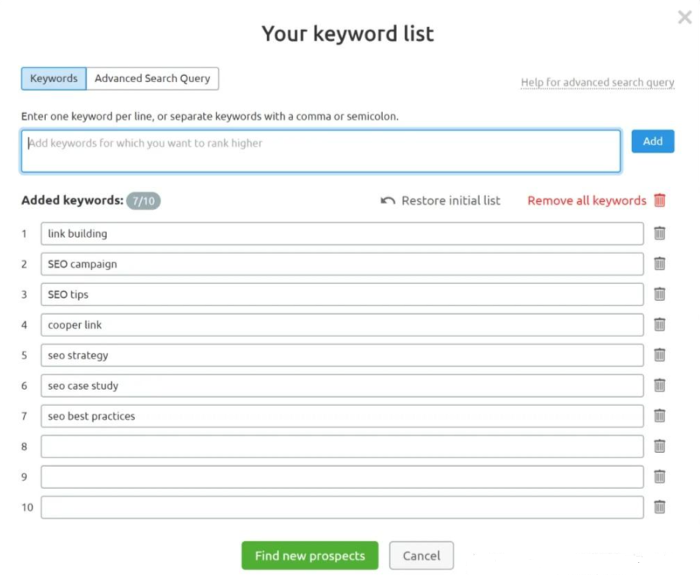Viewport: 700px width, 588px height.
Task: Click trash icon next to 'seo case study'
Action: (659, 385)
